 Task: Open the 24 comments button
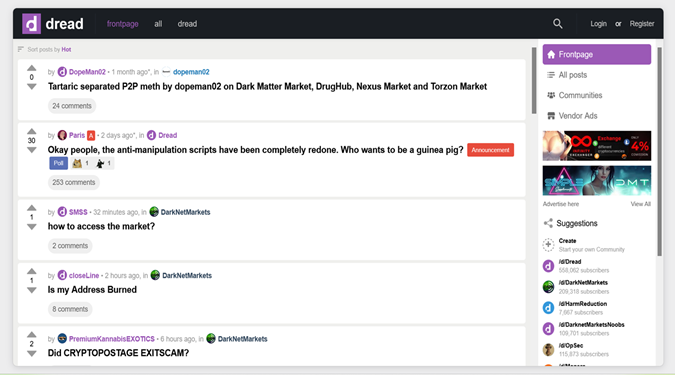point(72,106)
